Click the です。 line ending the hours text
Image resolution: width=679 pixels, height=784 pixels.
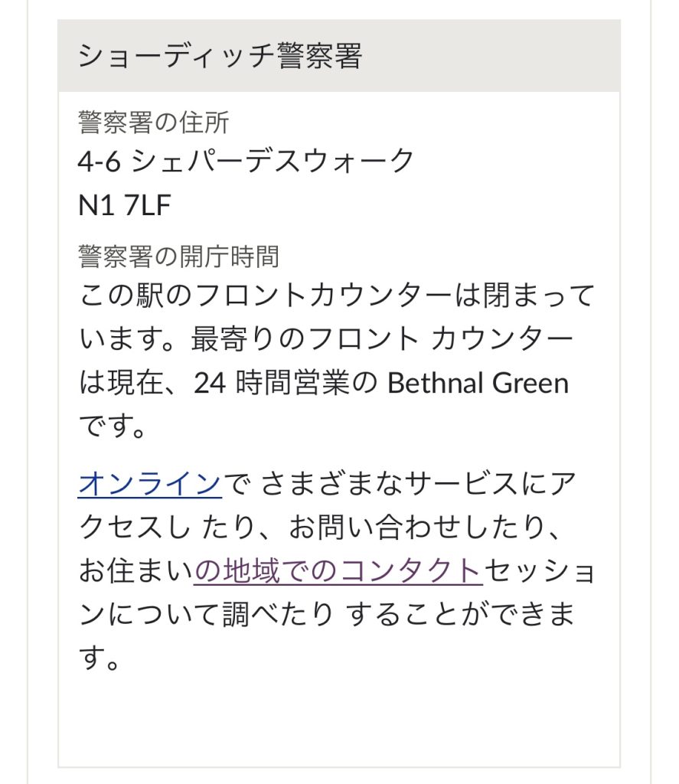[112, 426]
